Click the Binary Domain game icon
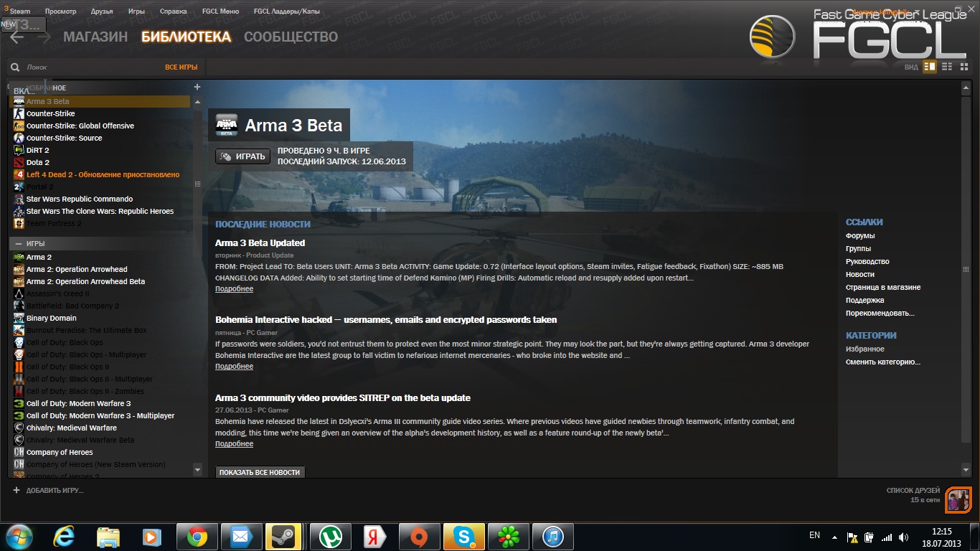The width and height of the screenshot is (980, 551). (19, 318)
